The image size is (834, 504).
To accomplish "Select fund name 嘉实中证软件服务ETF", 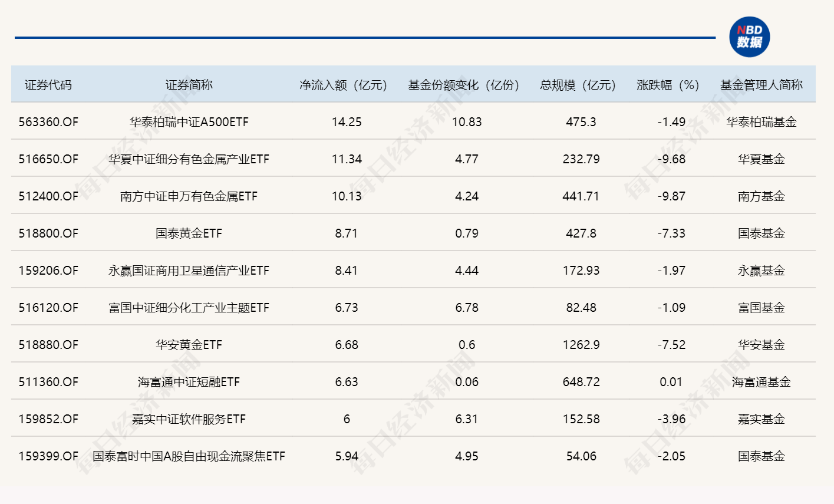I will pyautogui.click(x=189, y=419).
